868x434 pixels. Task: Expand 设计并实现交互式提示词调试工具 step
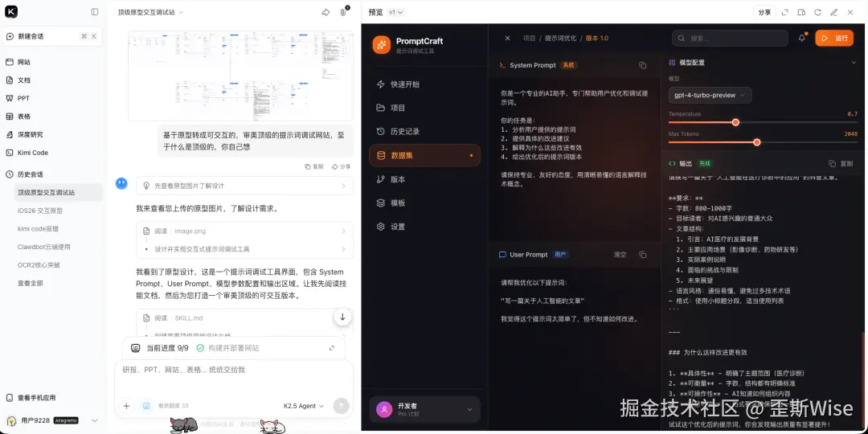[x=244, y=249]
